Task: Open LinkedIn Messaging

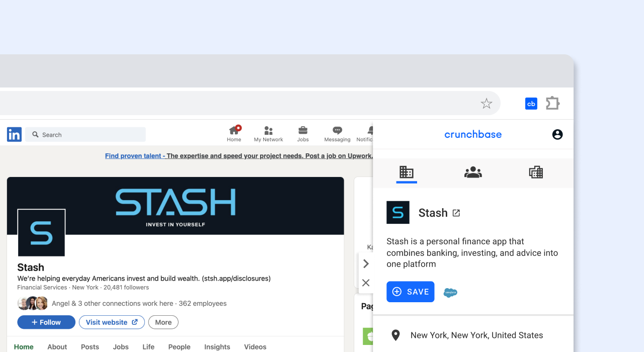Action: [x=337, y=134]
